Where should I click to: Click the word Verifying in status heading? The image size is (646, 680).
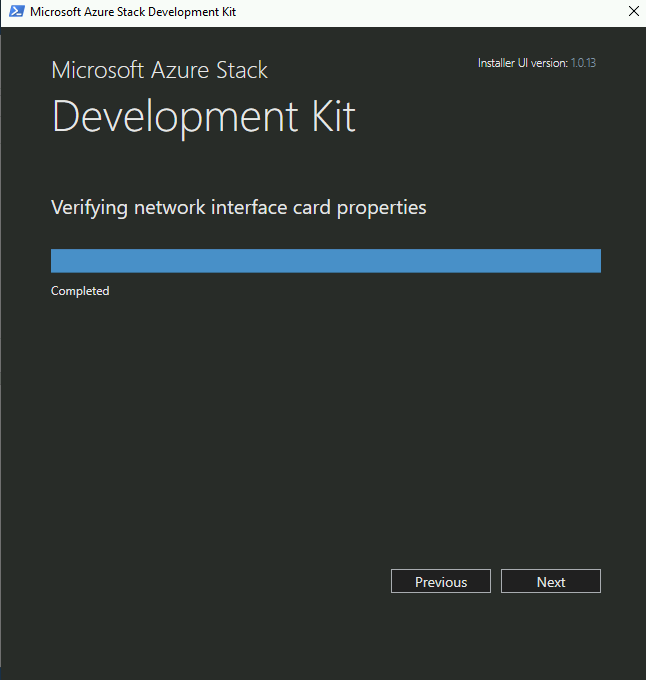click(89, 208)
